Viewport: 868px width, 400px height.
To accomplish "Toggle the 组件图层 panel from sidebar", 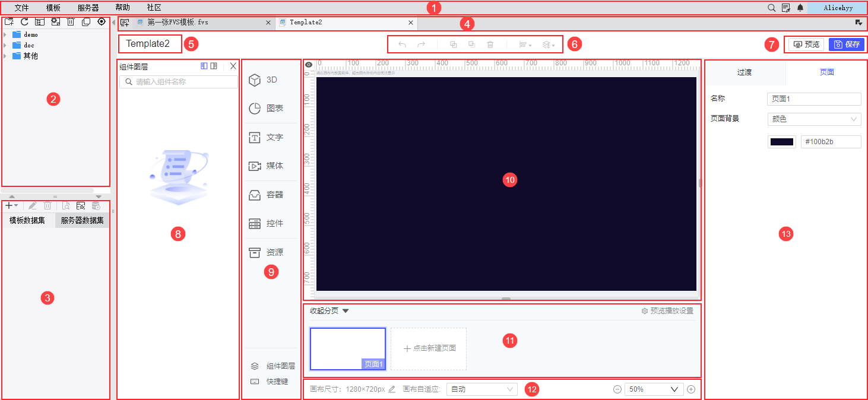I will coord(273,366).
